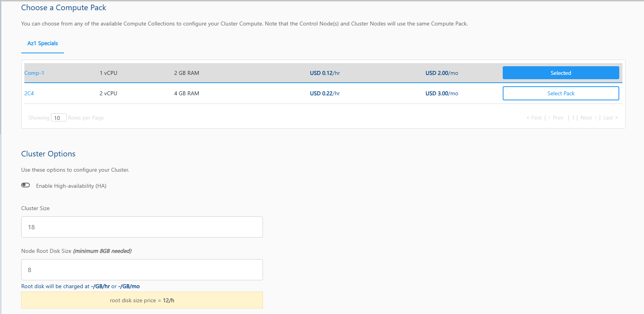Open the Comp-1 compute pack link
The width and height of the screenshot is (644, 314).
pos(34,73)
